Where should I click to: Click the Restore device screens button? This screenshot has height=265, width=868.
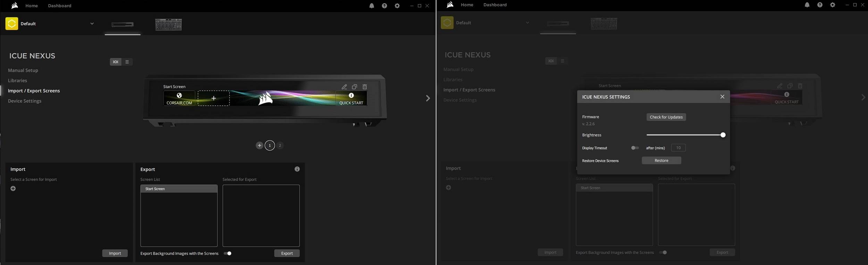[x=661, y=160]
